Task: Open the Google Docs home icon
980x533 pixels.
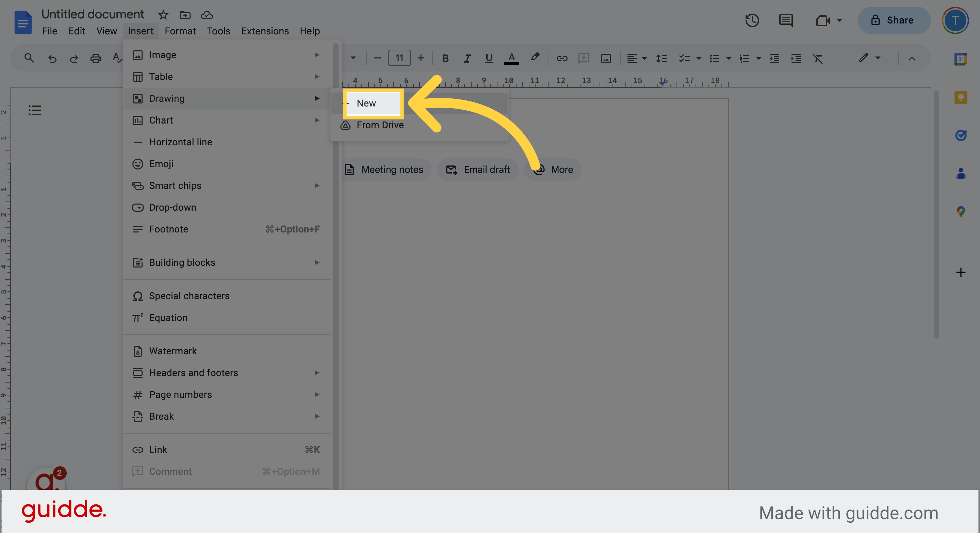Action: pos(23,22)
